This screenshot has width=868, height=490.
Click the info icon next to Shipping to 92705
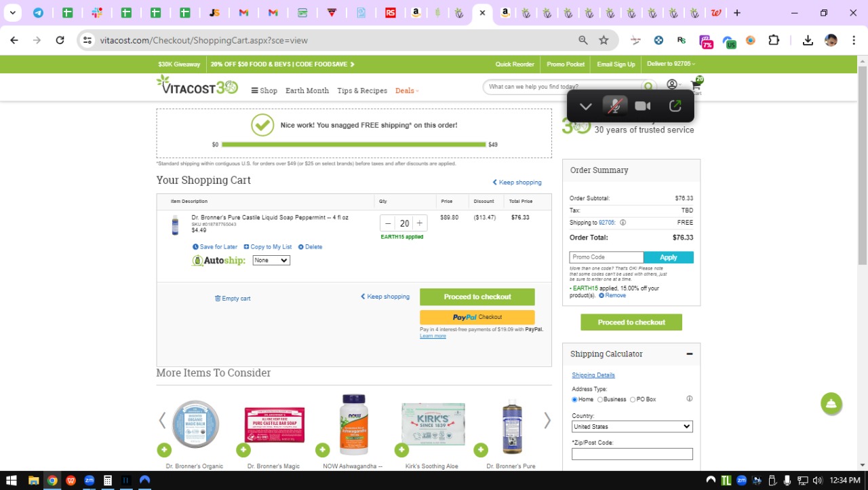(623, 223)
